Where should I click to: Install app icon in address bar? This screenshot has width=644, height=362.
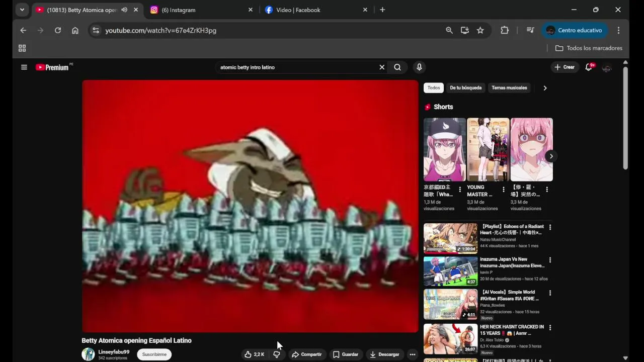click(x=465, y=30)
